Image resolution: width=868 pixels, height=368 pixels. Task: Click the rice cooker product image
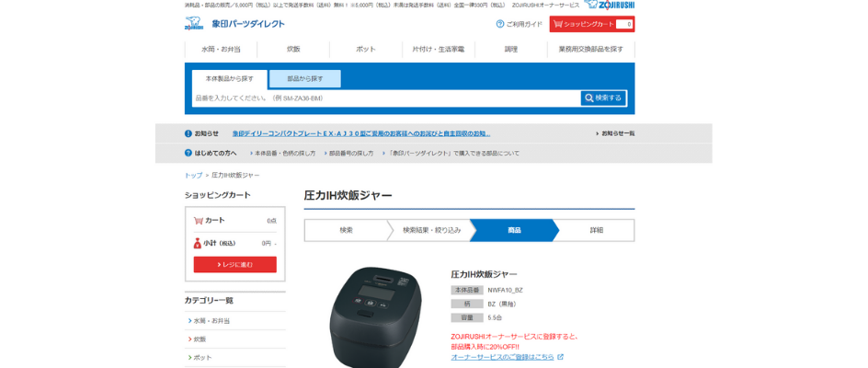point(371,316)
